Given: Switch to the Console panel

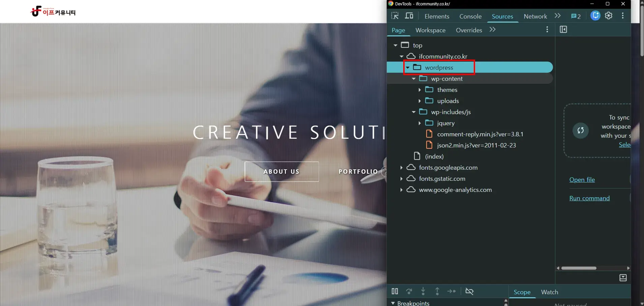Looking at the screenshot, I should click(x=470, y=16).
